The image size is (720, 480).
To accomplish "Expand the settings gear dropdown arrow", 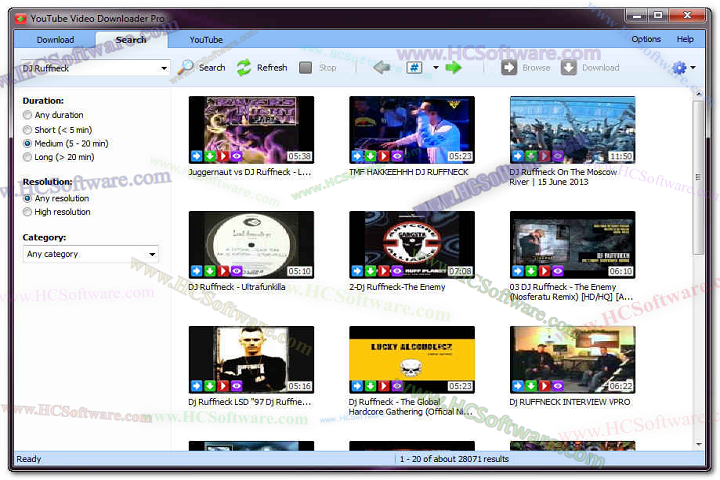I will click(x=693, y=68).
